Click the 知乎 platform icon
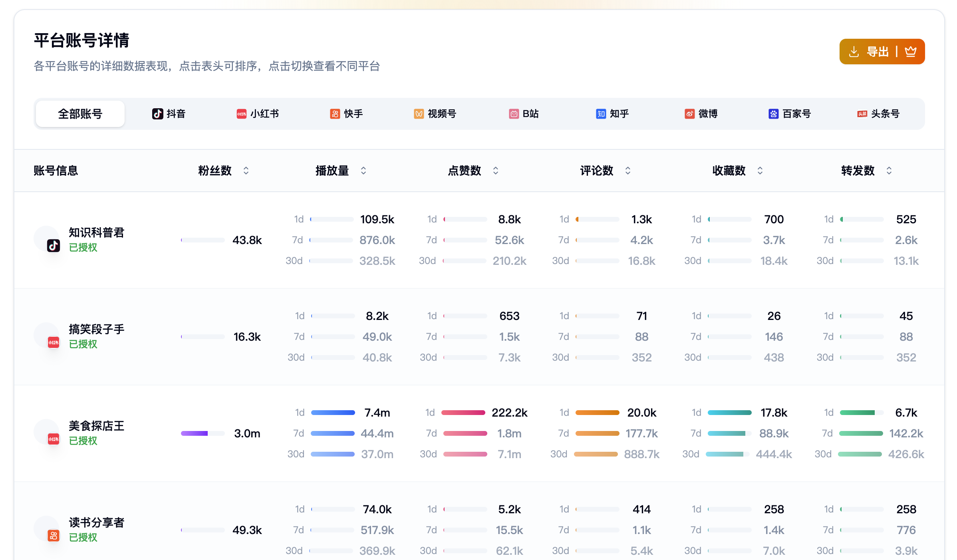The image size is (957, 560). coord(601,114)
